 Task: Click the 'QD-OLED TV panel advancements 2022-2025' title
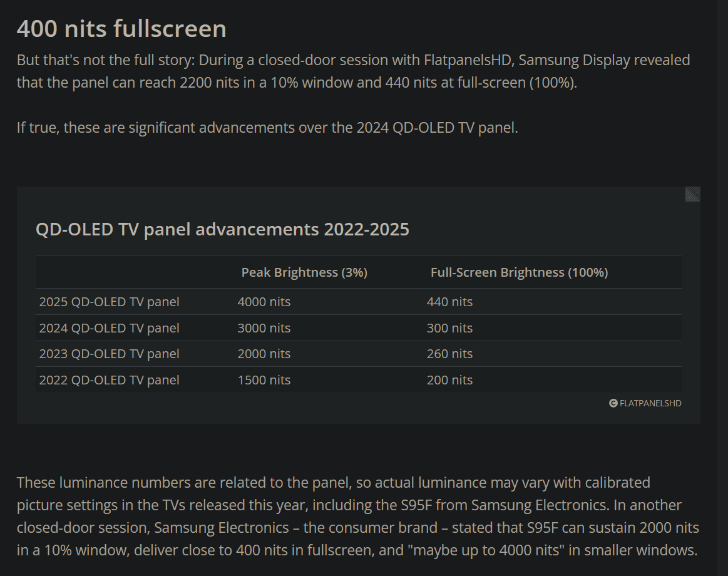[222, 230]
